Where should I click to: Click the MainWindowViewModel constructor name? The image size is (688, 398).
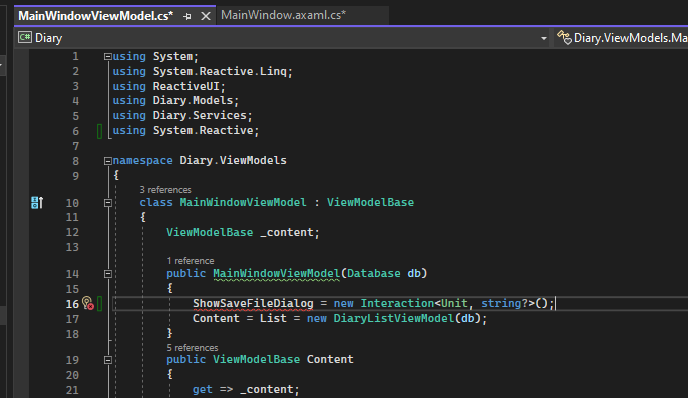coord(276,273)
